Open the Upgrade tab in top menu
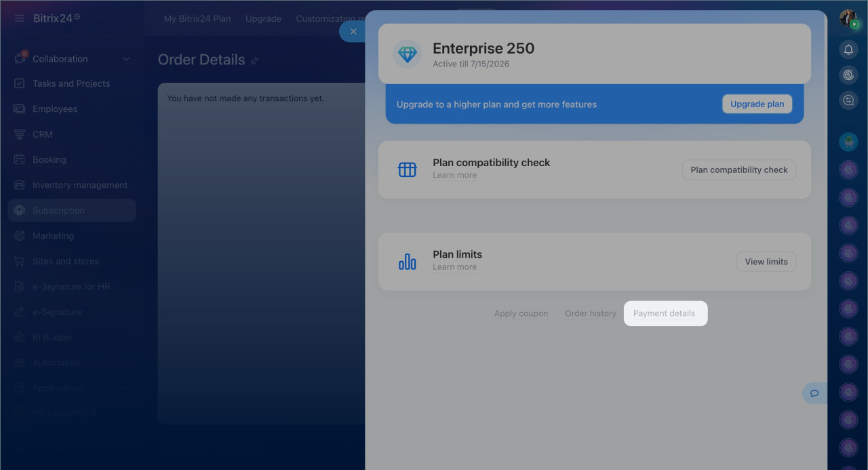 (263, 19)
